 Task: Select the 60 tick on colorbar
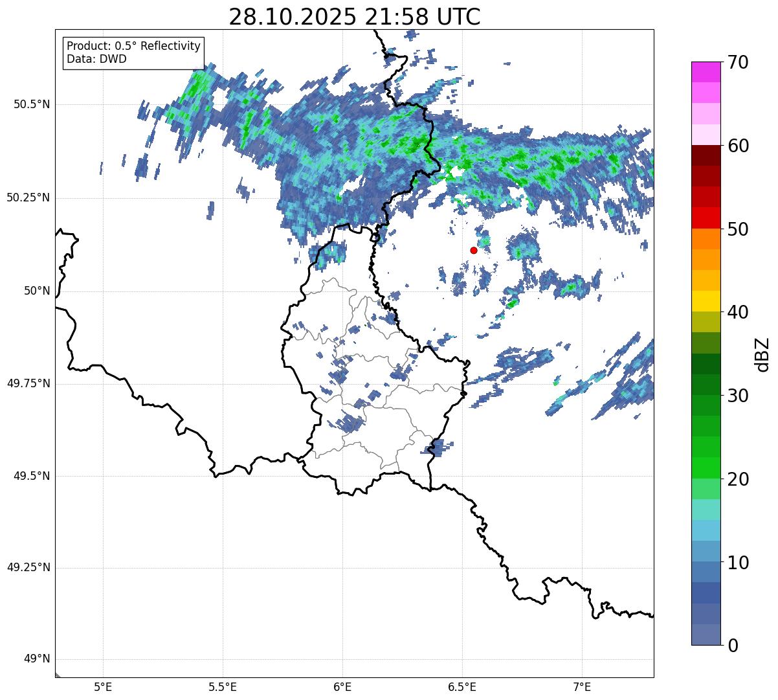coord(737,146)
